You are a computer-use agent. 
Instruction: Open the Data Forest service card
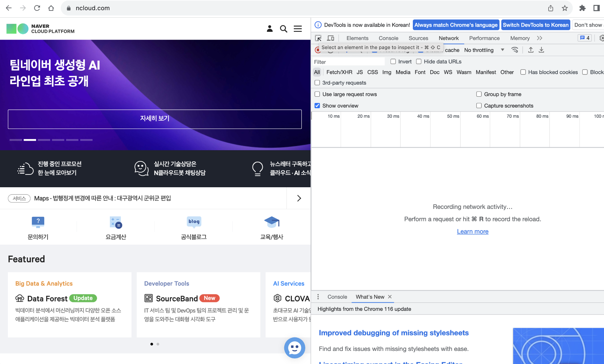coord(70,305)
